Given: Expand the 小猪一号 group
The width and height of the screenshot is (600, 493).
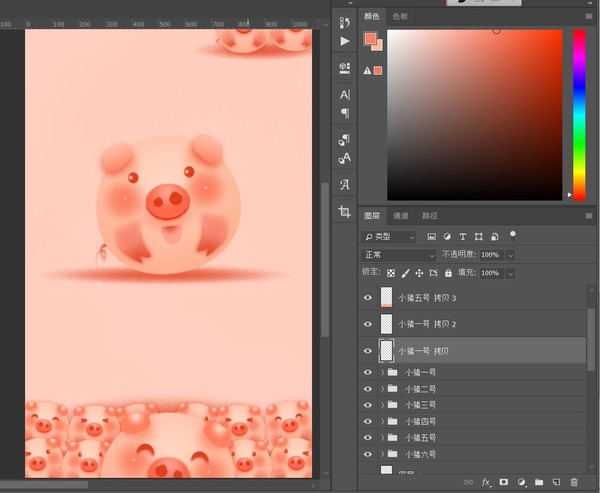Looking at the screenshot, I should click(x=382, y=372).
